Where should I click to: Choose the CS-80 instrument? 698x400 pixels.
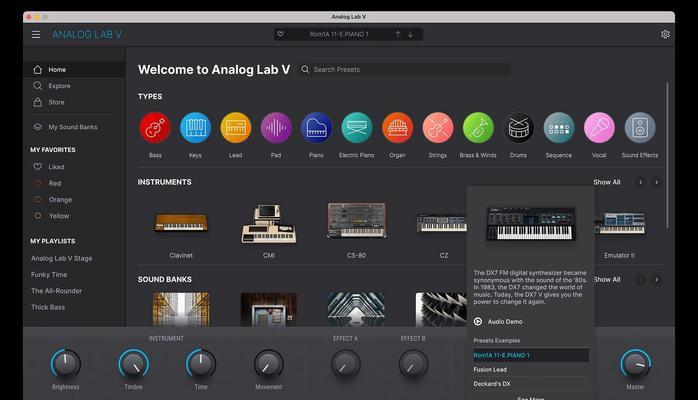356,220
